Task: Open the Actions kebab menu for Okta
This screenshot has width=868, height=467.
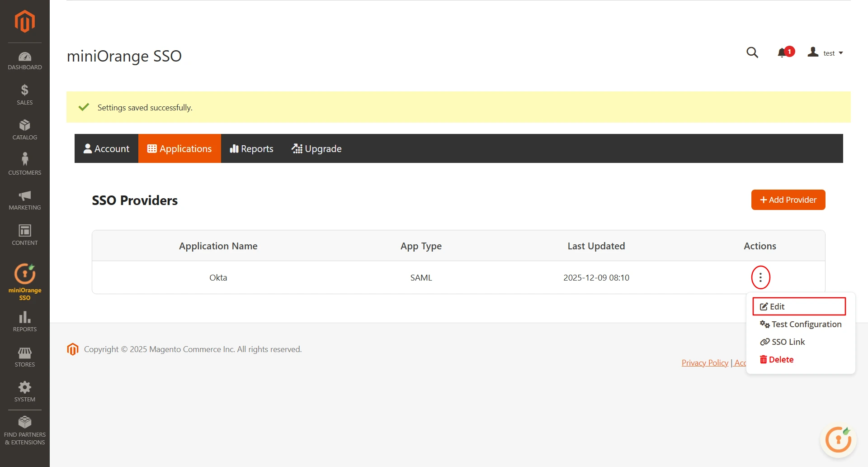Action: pos(760,277)
